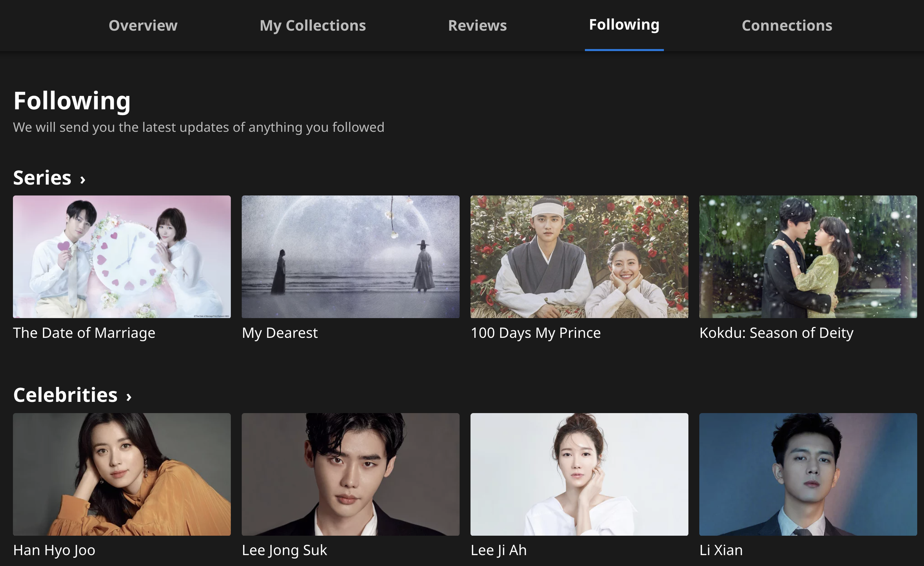Open Li Xian's portrait thumbnail
Viewport: 924px width, 566px height.
pos(808,474)
